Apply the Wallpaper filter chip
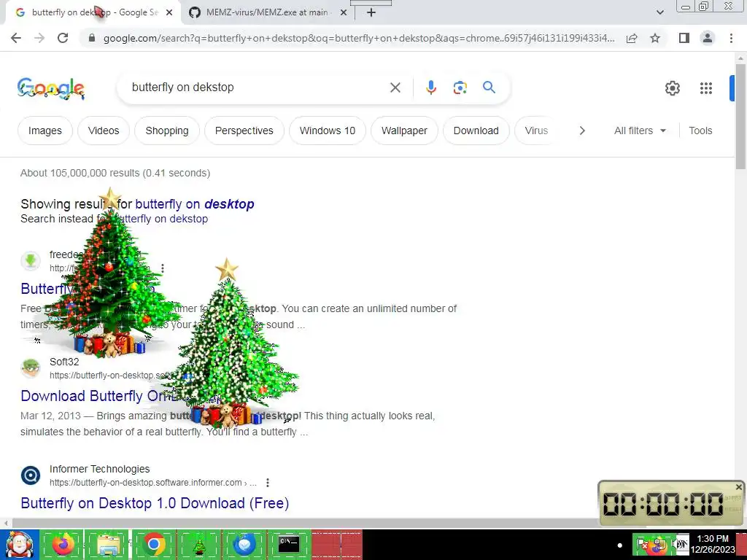 coord(404,131)
